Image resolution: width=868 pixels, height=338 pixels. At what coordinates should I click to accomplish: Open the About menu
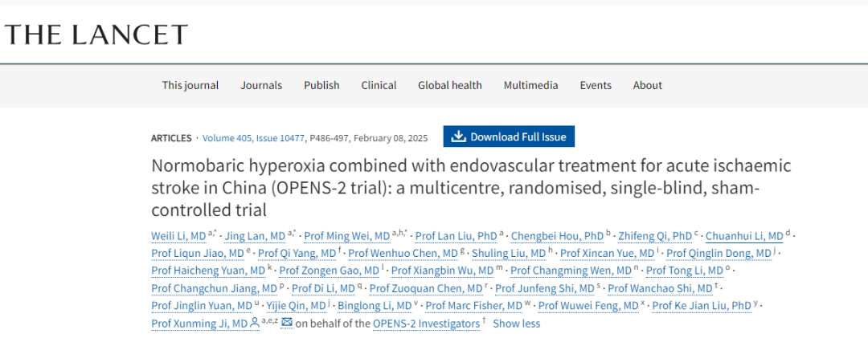tap(648, 85)
